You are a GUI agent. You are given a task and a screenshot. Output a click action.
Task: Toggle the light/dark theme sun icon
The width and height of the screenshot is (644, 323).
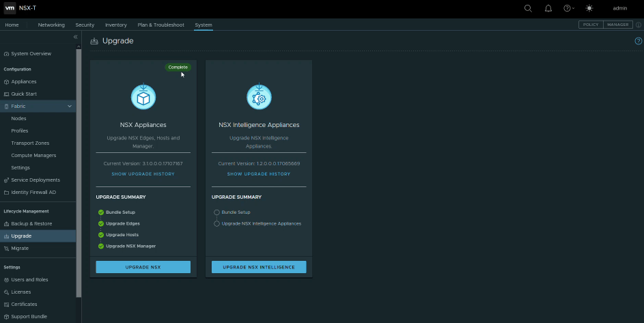tap(589, 8)
